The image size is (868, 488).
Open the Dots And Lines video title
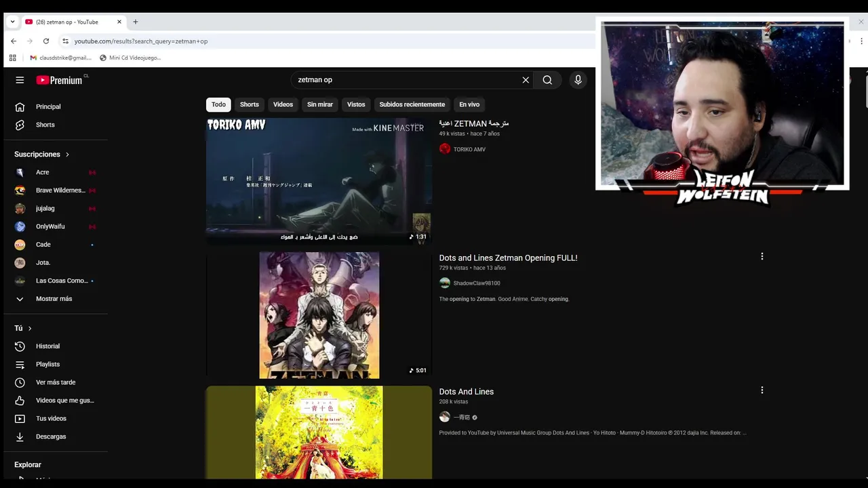(x=467, y=392)
